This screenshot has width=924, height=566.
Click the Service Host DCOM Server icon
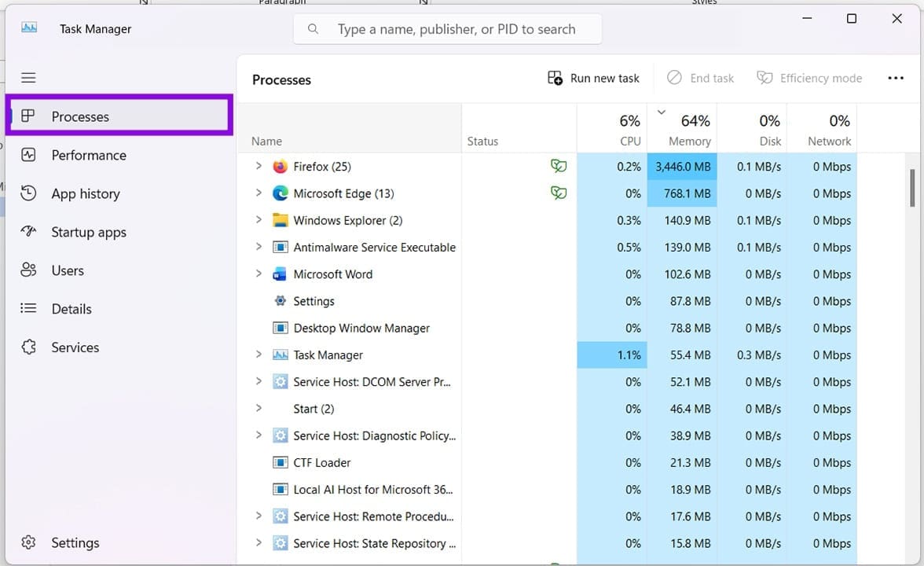point(280,382)
